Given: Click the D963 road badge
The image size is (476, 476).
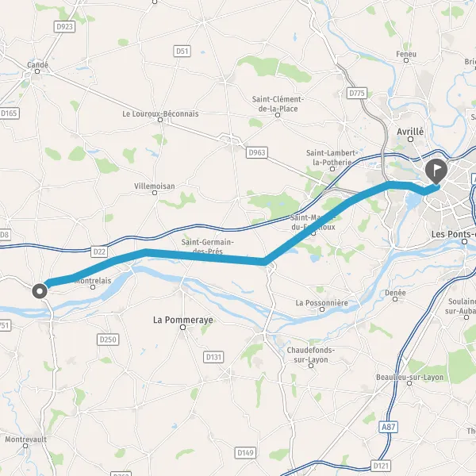Looking at the screenshot, I should pos(257,152).
